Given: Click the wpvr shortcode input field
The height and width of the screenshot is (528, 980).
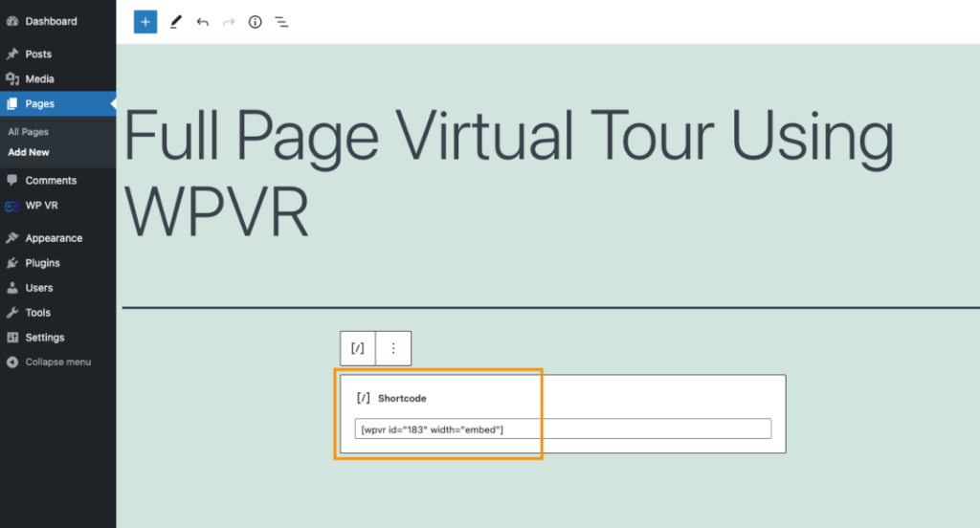Looking at the screenshot, I should [x=563, y=429].
